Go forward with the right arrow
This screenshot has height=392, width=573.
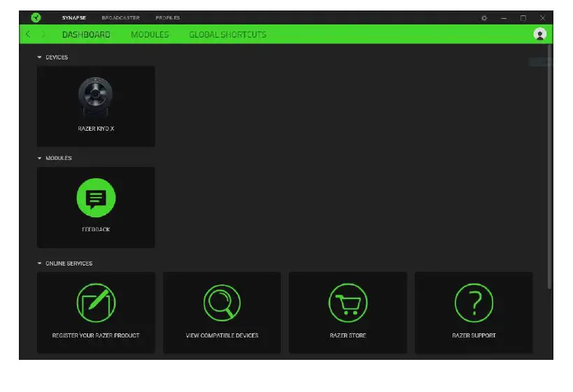click(x=43, y=34)
